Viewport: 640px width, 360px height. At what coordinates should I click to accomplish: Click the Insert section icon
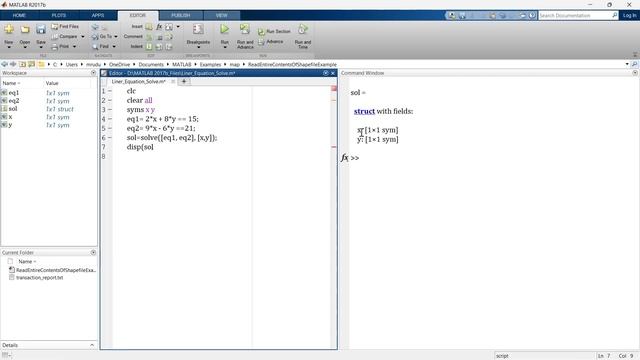[x=149, y=27]
